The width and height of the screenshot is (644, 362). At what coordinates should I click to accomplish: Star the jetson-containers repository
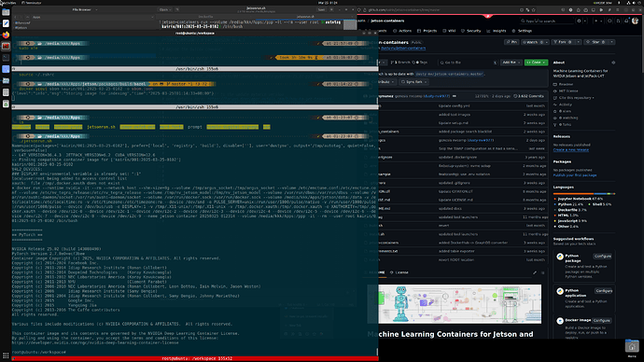point(595,42)
